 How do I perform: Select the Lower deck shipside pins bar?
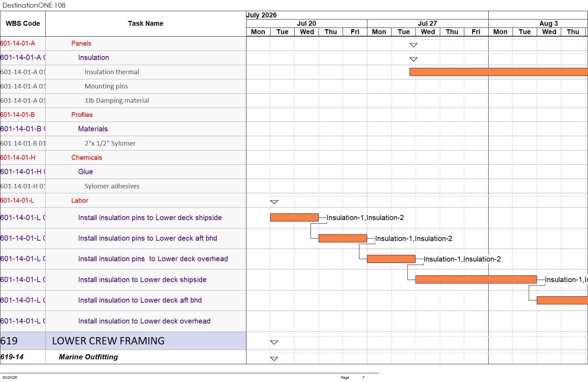click(294, 218)
